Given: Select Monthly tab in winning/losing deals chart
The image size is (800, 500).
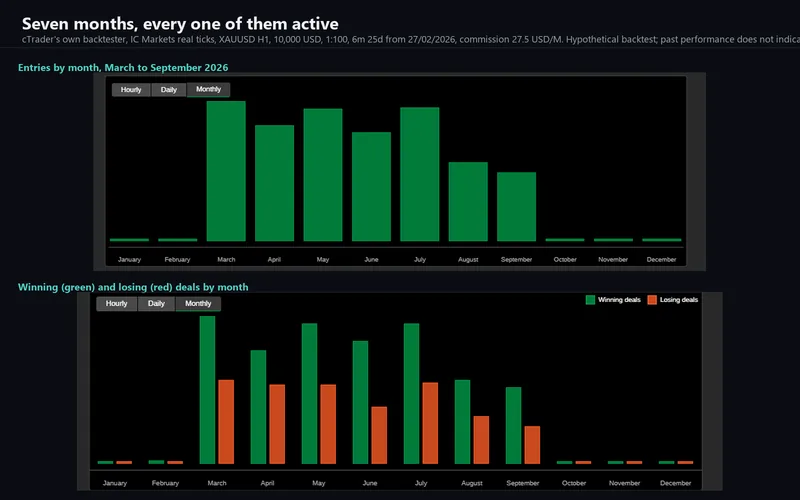Looking at the screenshot, I should (x=198, y=304).
